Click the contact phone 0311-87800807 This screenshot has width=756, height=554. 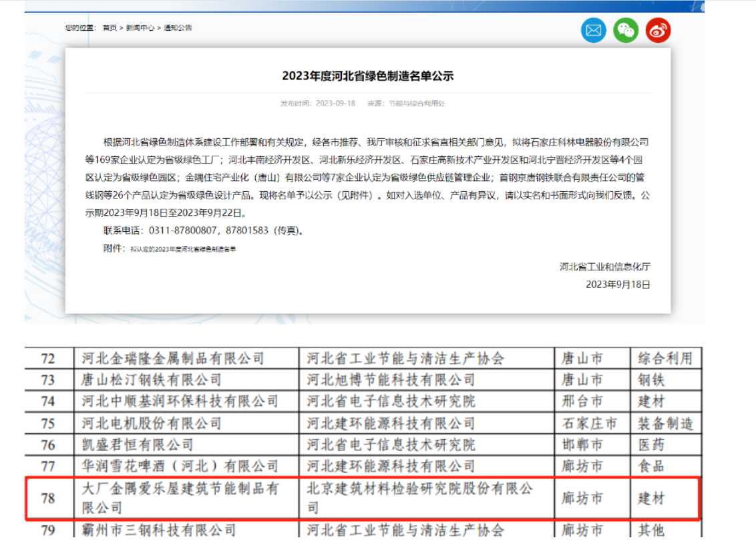[x=183, y=231]
